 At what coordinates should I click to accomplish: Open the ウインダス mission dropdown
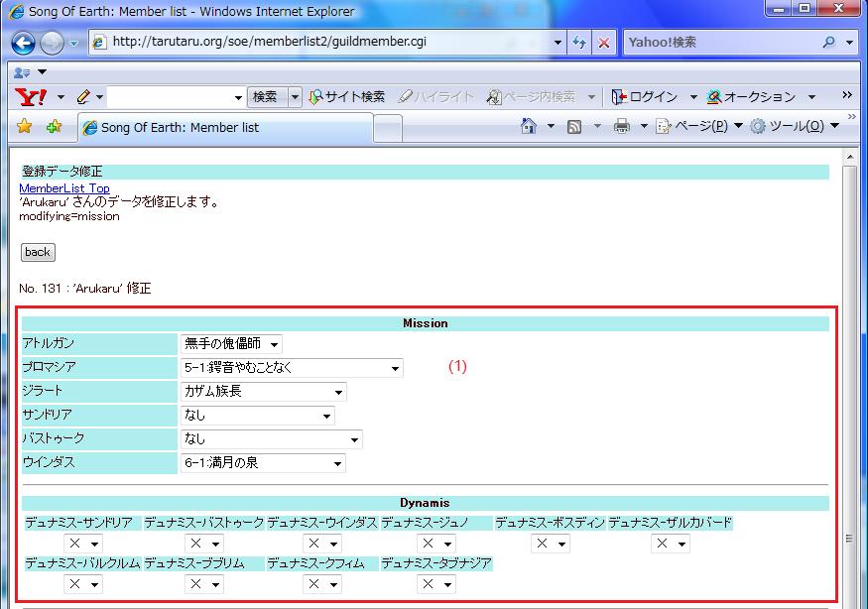coord(263,463)
